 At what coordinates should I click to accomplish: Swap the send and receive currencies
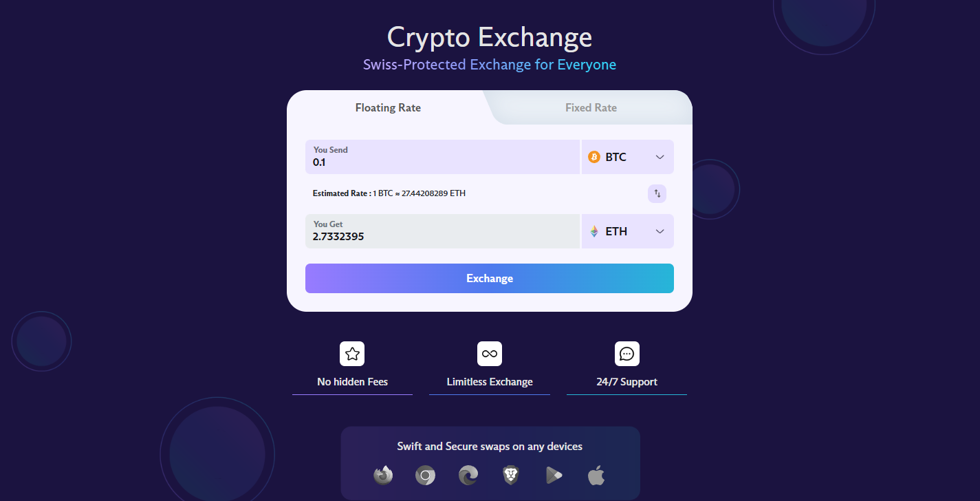(x=657, y=193)
